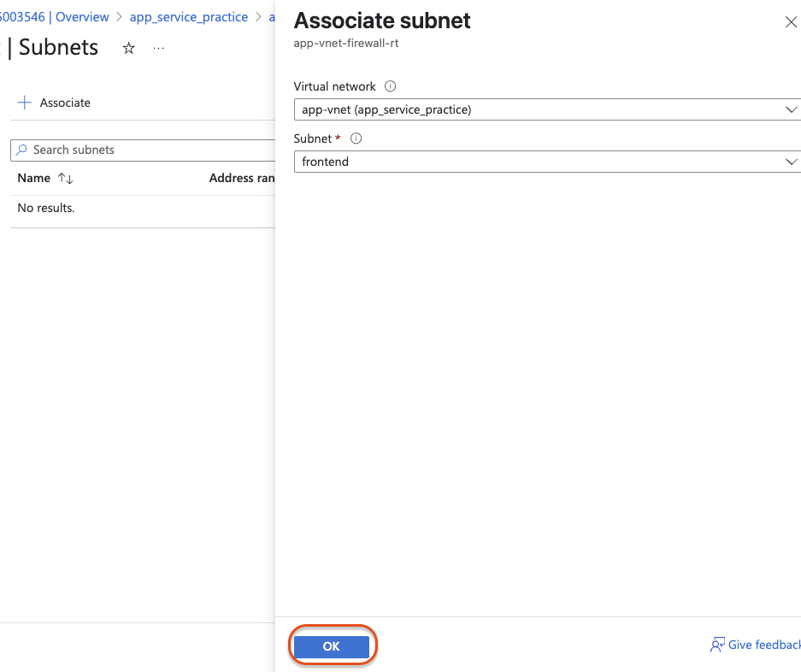Open the Give feedback link

[x=764, y=645]
